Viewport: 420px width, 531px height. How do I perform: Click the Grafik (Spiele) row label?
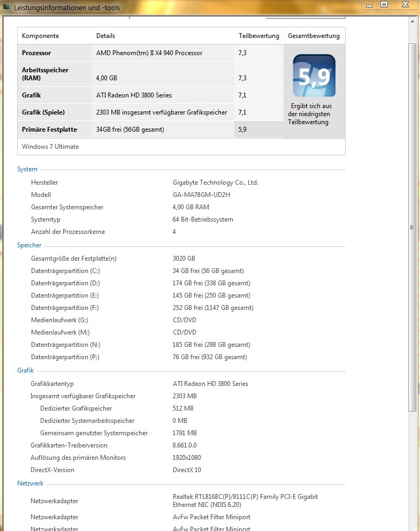43,112
